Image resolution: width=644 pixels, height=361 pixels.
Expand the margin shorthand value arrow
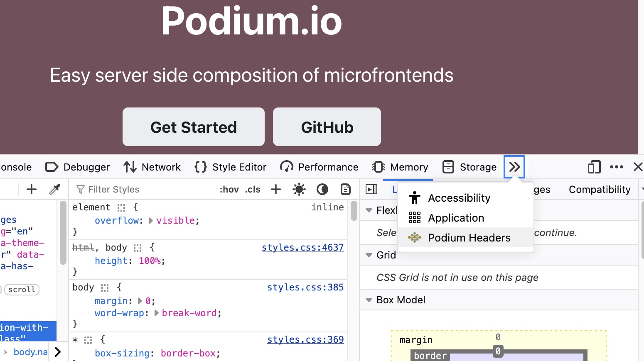(140, 301)
